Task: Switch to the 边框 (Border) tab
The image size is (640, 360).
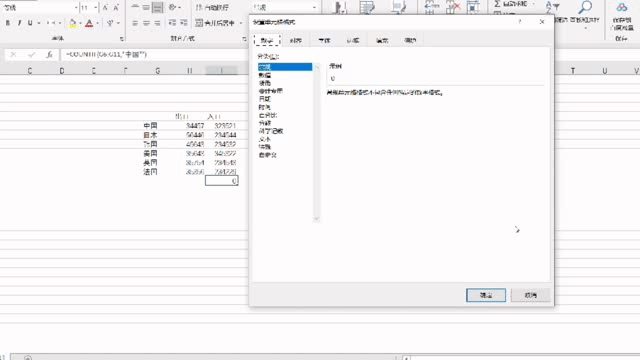Action: tap(353, 40)
